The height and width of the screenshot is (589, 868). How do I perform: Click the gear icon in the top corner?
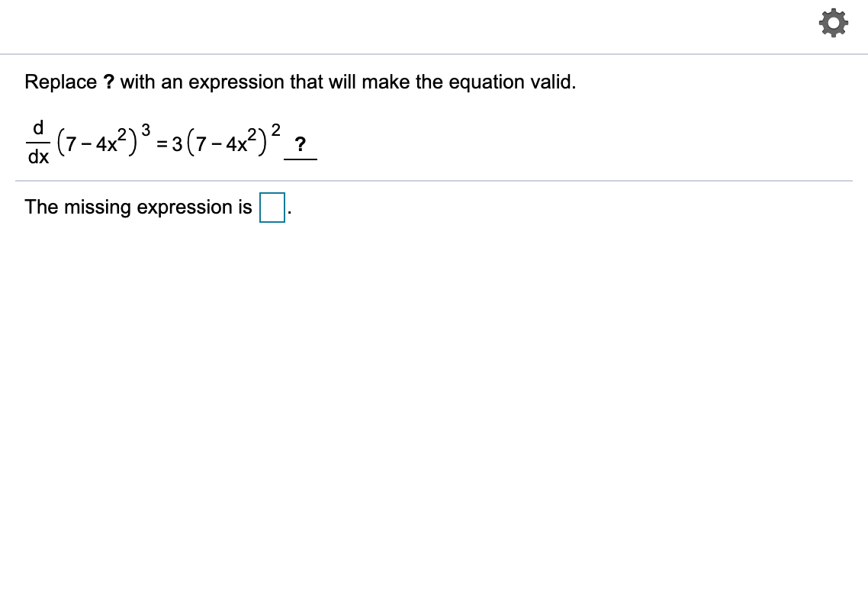pos(834,22)
